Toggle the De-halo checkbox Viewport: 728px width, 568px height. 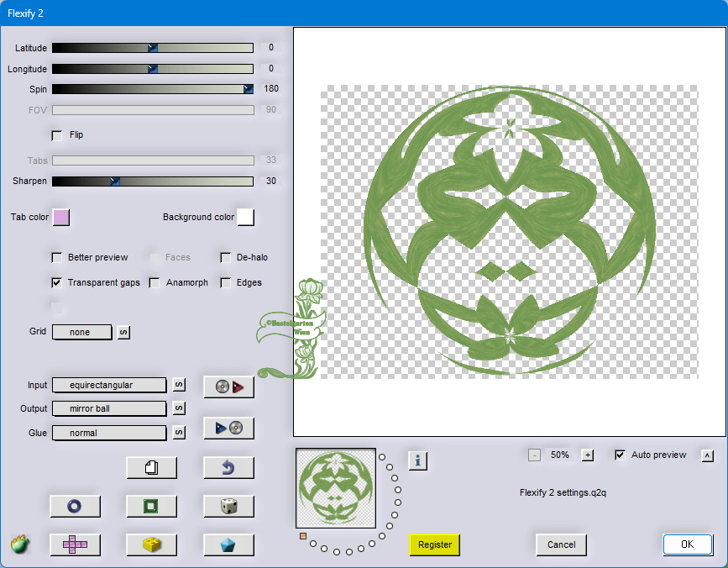[226, 258]
